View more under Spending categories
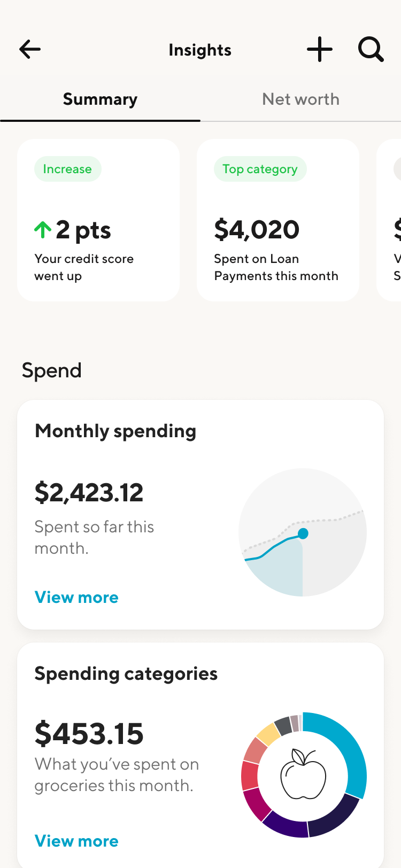401x868 pixels. (76, 841)
